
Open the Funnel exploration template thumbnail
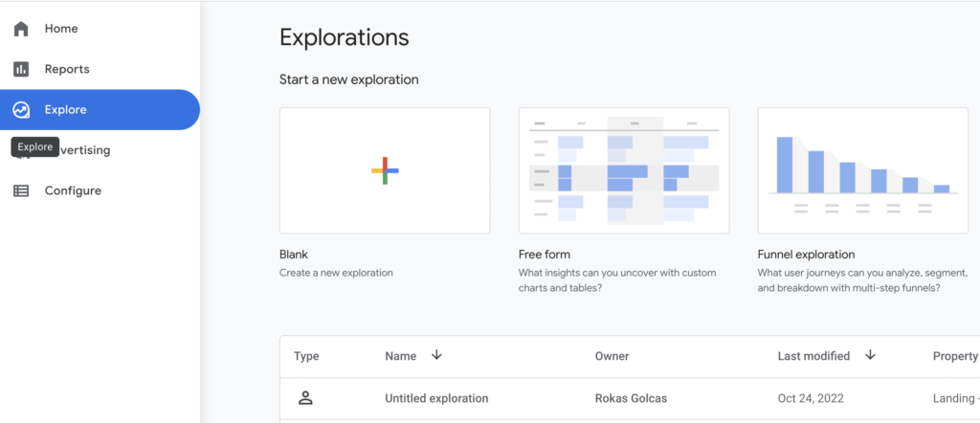point(863,170)
